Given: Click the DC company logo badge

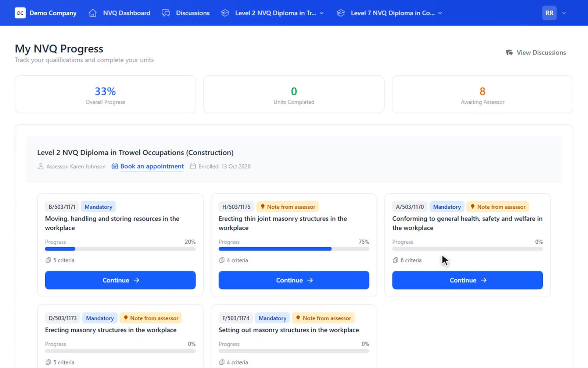Looking at the screenshot, I should (x=20, y=13).
